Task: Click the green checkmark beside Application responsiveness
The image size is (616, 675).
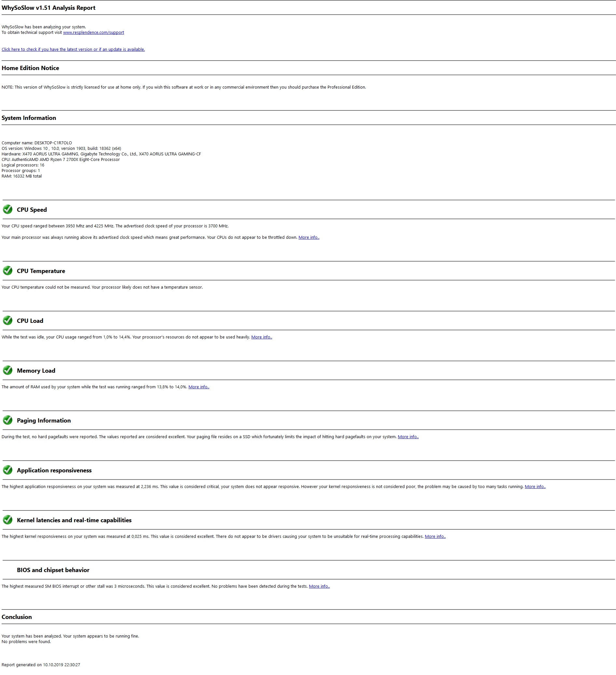Action: tap(7, 470)
